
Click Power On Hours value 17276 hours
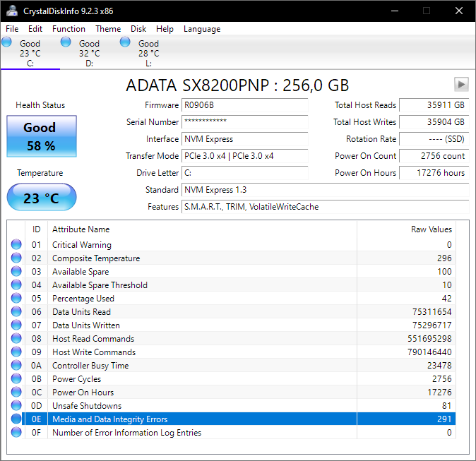click(x=434, y=173)
